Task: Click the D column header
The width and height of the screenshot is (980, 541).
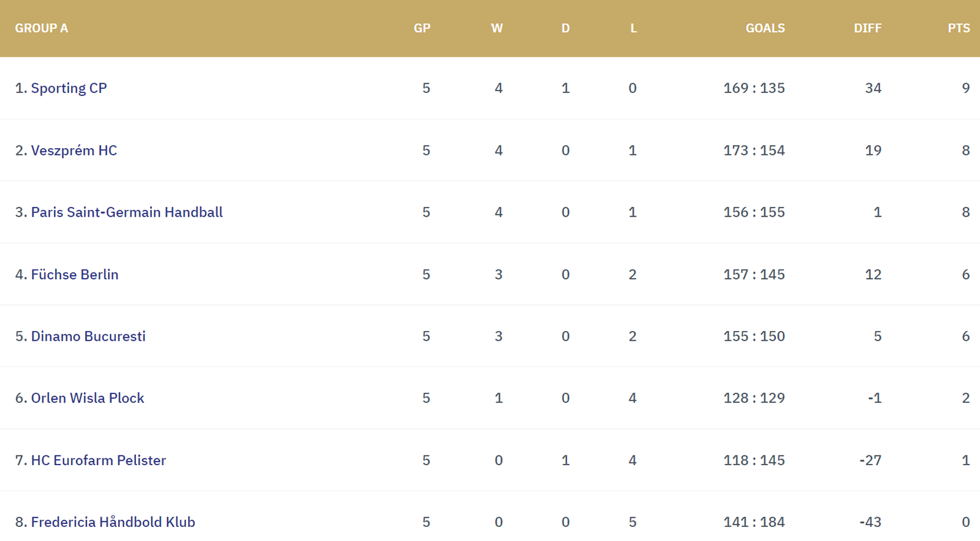Action: pos(565,28)
